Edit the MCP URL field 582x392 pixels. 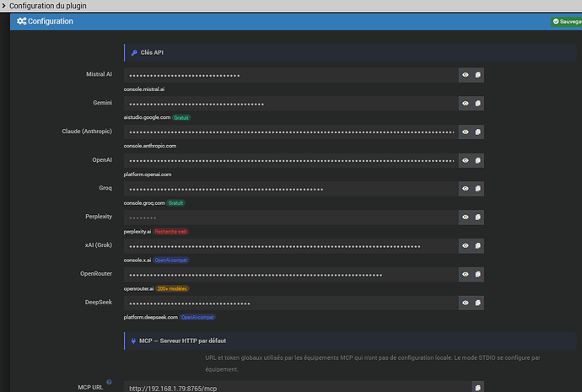pos(298,387)
